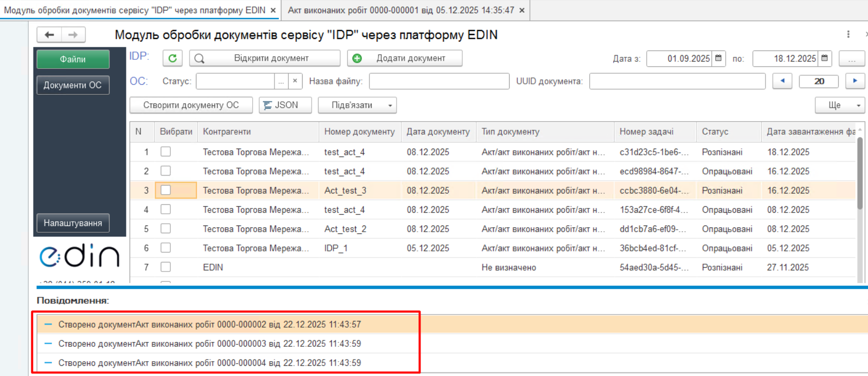
Task: Open the Документи ОС section in sidebar
Action: coord(73,85)
